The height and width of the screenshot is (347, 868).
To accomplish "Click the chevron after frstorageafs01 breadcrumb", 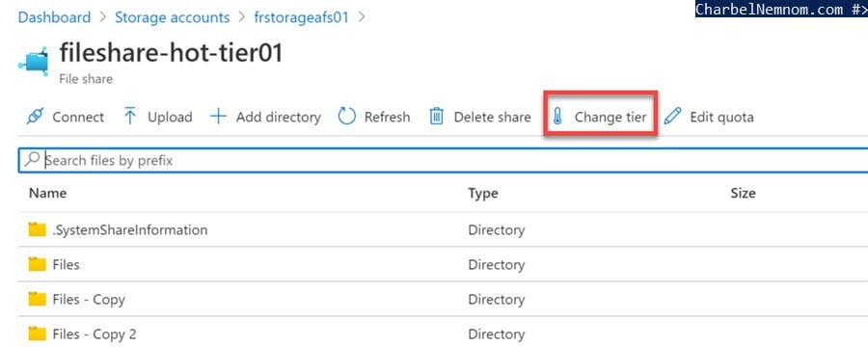I will point(362,17).
